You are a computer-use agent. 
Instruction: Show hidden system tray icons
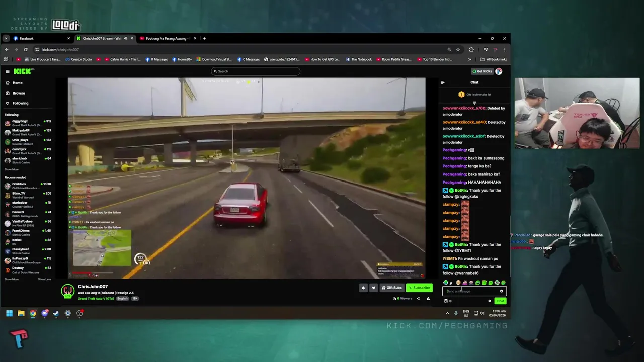[447, 313]
